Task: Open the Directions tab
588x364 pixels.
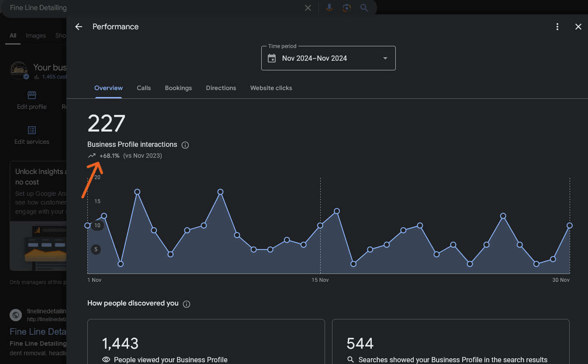Action: tap(221, 88)
